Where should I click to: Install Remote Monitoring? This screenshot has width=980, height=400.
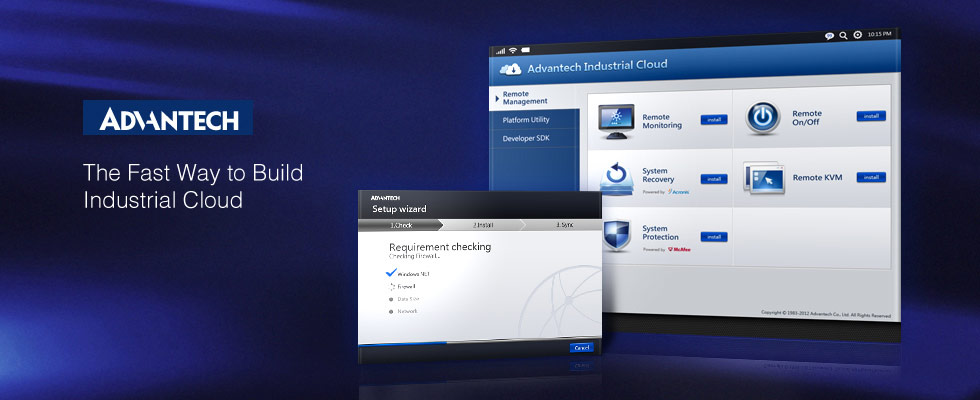pos(714,119)
